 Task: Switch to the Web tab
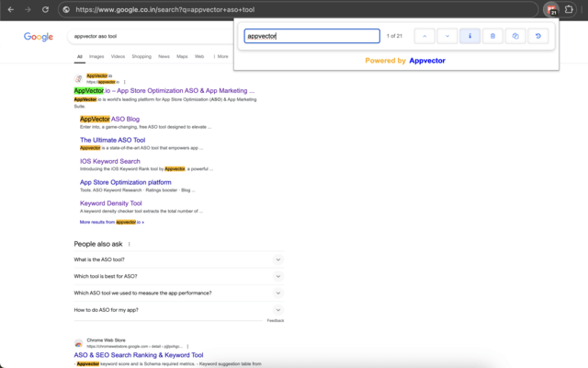(199, 56)
